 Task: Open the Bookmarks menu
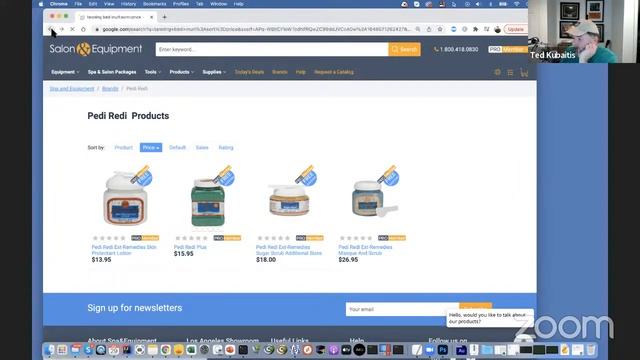coord(154,4)
